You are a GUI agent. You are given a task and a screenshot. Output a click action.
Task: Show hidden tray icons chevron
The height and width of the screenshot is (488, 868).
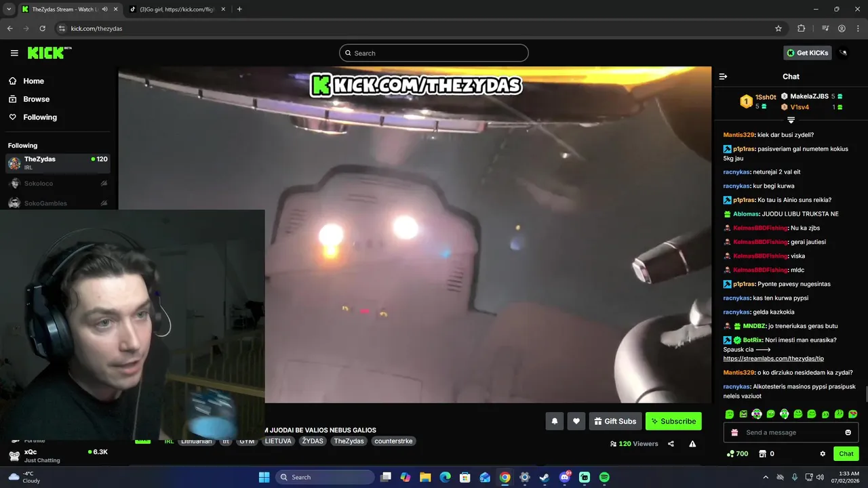point(766,477)
